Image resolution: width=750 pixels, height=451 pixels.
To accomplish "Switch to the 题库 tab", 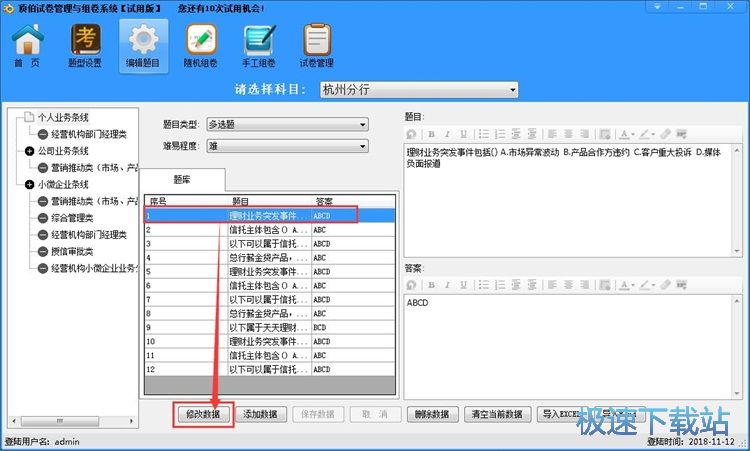I will pyautogui.click(x=182, y=180).
